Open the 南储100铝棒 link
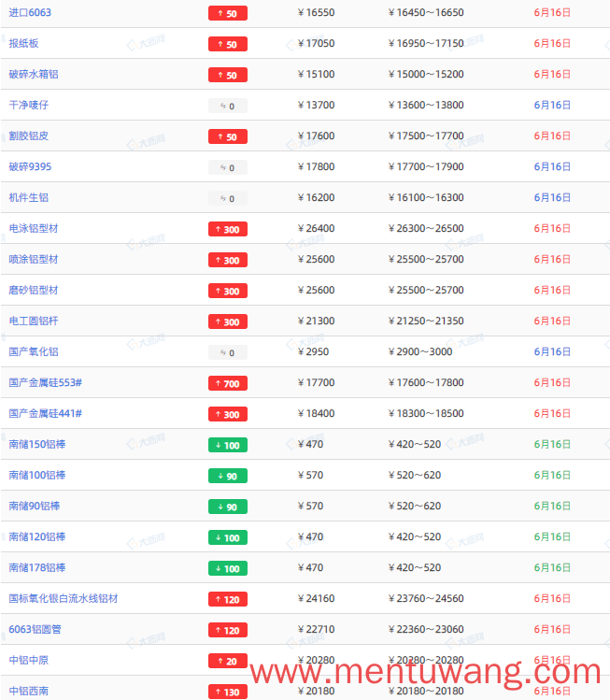 37,475
